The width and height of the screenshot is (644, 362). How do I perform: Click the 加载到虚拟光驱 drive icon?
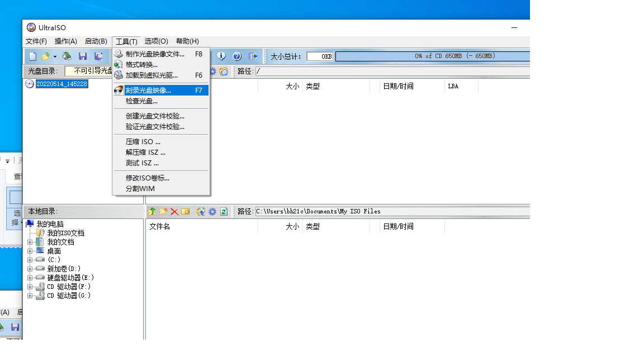coord(119,75)
